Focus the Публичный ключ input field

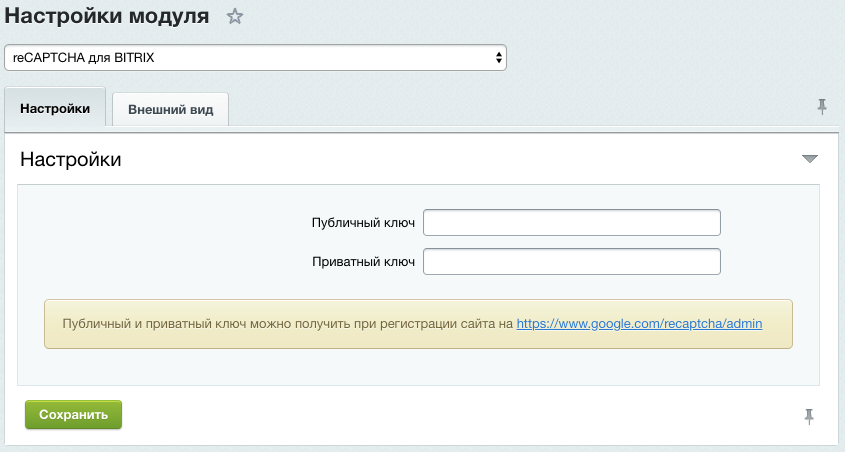tap(572, 222)
